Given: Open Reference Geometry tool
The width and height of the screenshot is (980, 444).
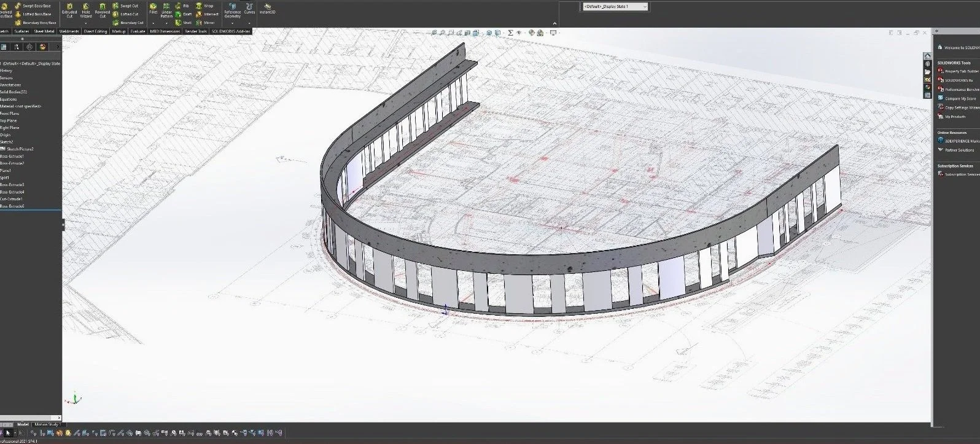Looking at the screenshot, I should click(233, 9).
